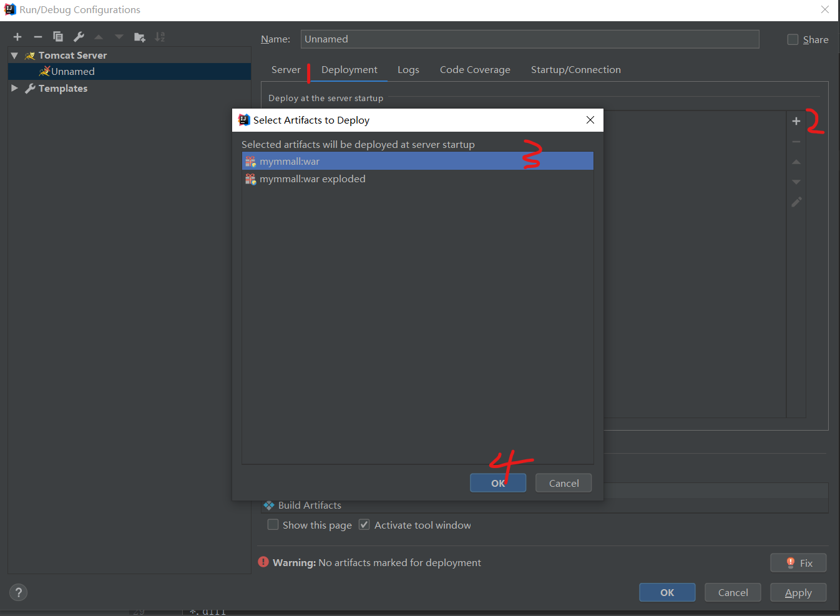Click Fix button for the warning

pyautogui.click(x=798, y=563)
